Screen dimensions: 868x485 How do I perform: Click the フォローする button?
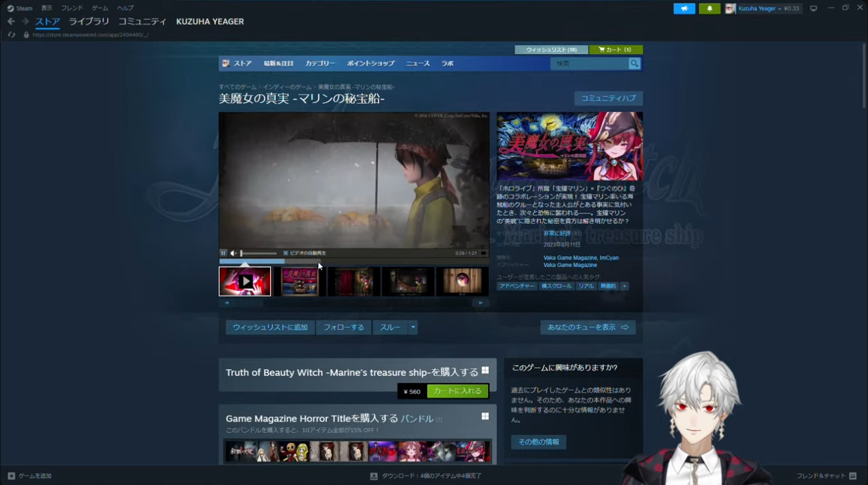(x=343, y=327)
